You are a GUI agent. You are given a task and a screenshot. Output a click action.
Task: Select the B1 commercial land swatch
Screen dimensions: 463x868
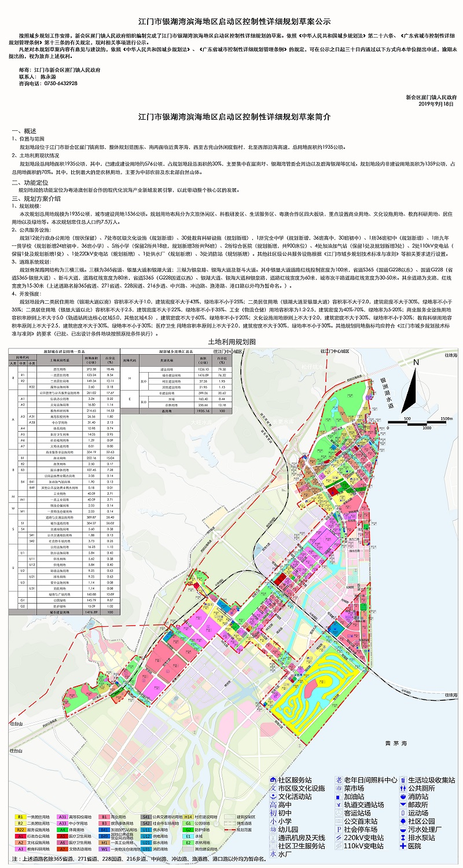[105, 816]
